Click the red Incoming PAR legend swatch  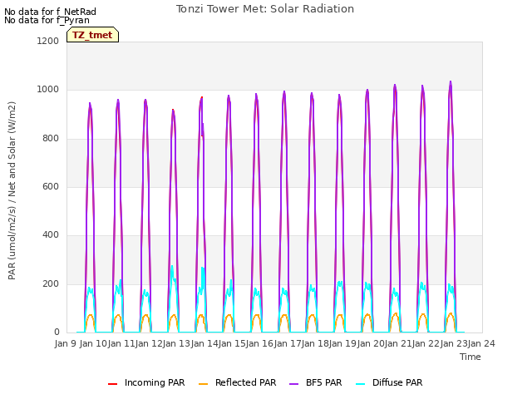pos(113,384)
